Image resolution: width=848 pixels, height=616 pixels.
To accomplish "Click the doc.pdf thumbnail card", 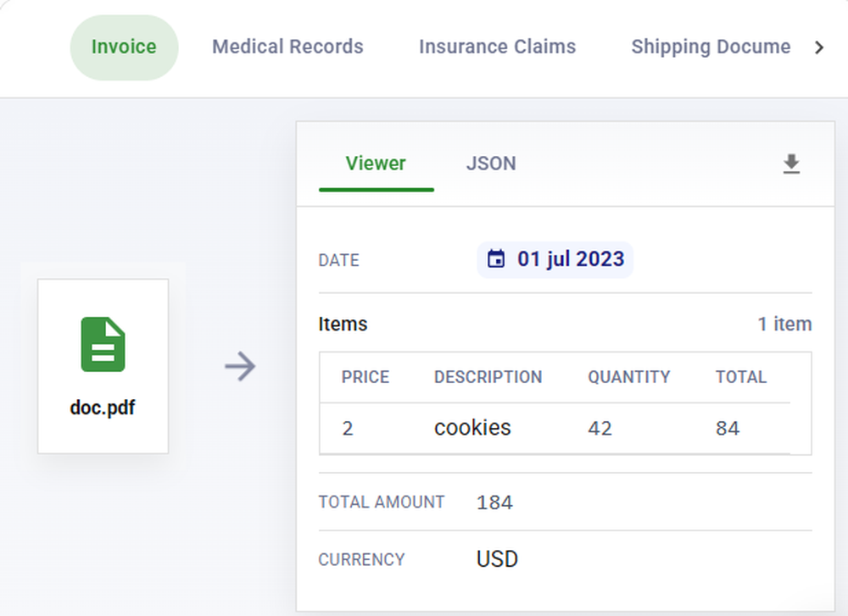I will 102,365.
